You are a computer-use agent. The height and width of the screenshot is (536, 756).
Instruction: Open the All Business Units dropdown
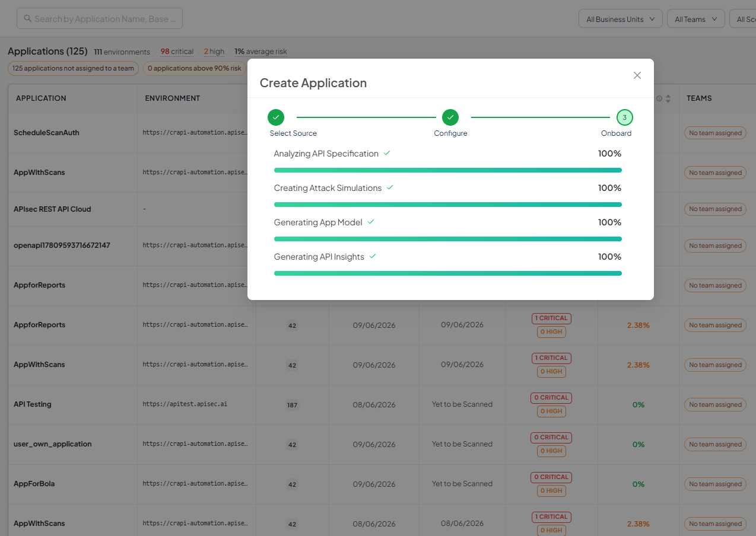pos(621,19)
